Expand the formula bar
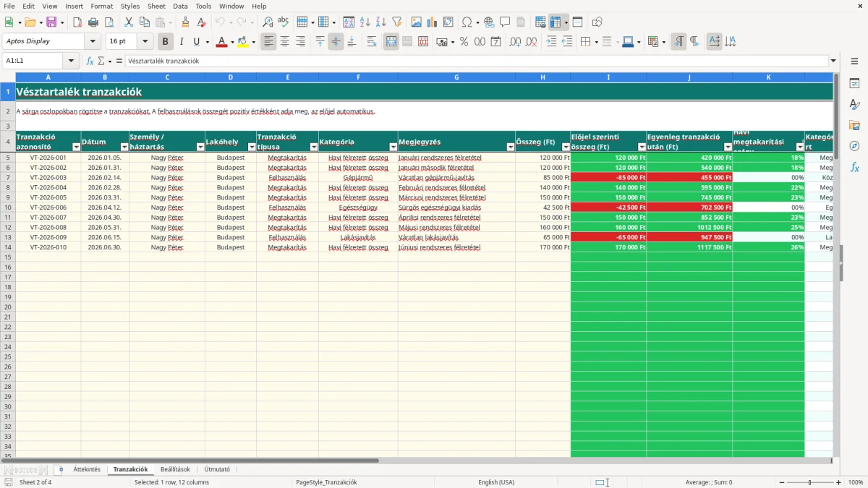 point(833,61)
